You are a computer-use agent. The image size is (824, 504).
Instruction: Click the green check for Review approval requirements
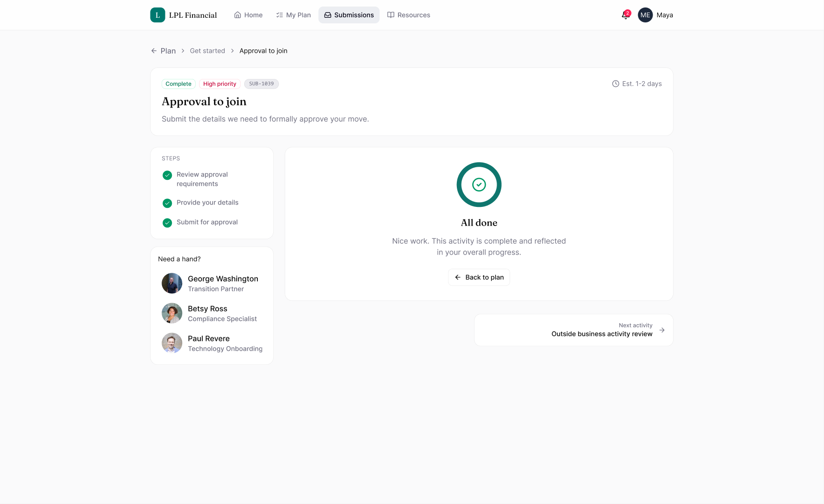167,175
